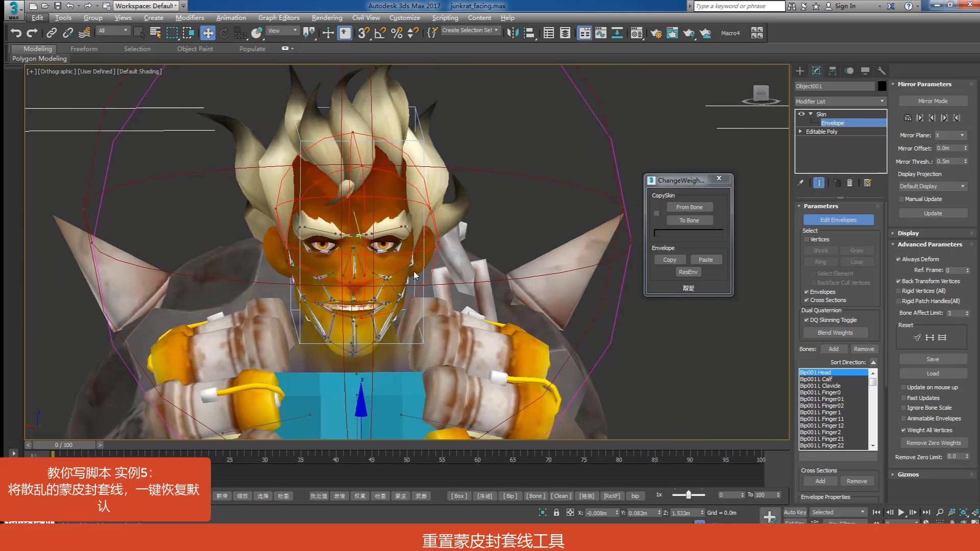Select Bip001 L Clavicle in bones list

820,386
